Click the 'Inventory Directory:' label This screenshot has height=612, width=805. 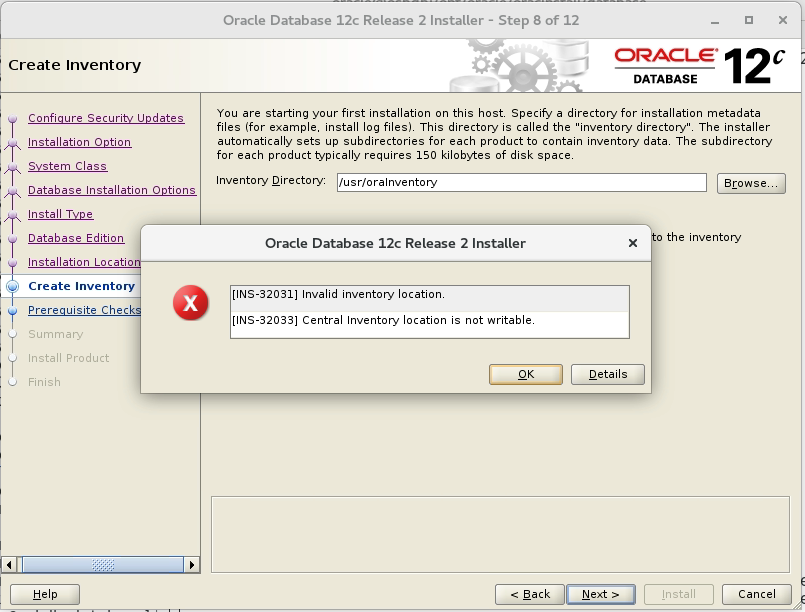tap(271, 181)
